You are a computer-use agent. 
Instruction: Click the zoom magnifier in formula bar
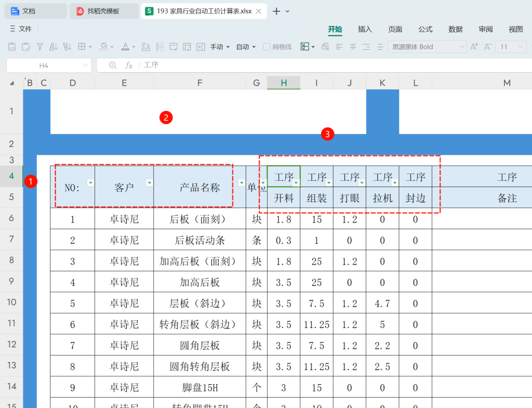pos(113,65)
